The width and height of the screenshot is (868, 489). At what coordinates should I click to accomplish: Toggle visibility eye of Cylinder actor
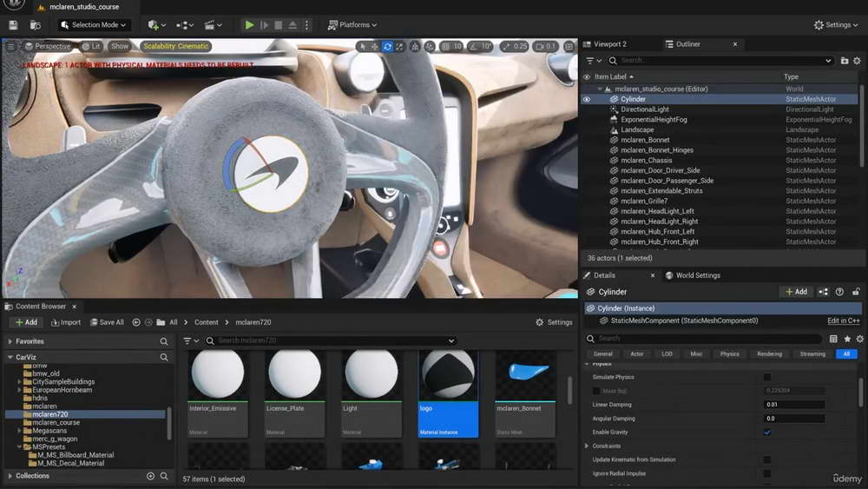pos(587,99)
